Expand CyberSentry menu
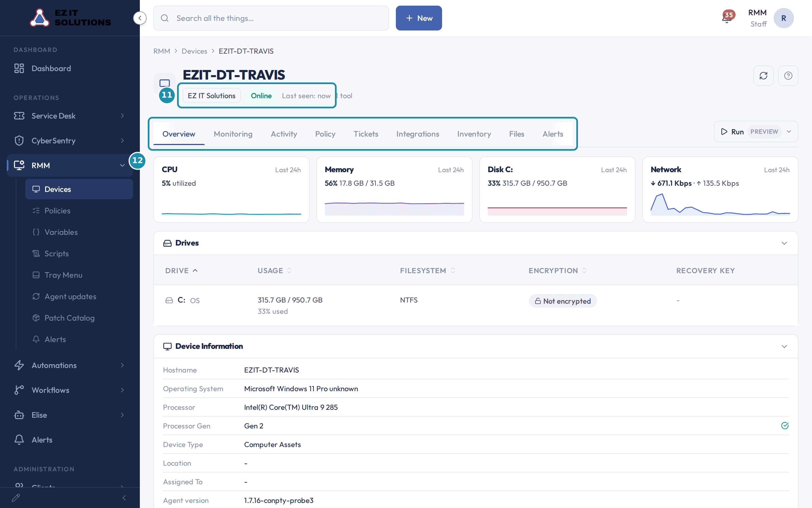The height and width of the screenshot is (508, 812). [x=70, y=141]
